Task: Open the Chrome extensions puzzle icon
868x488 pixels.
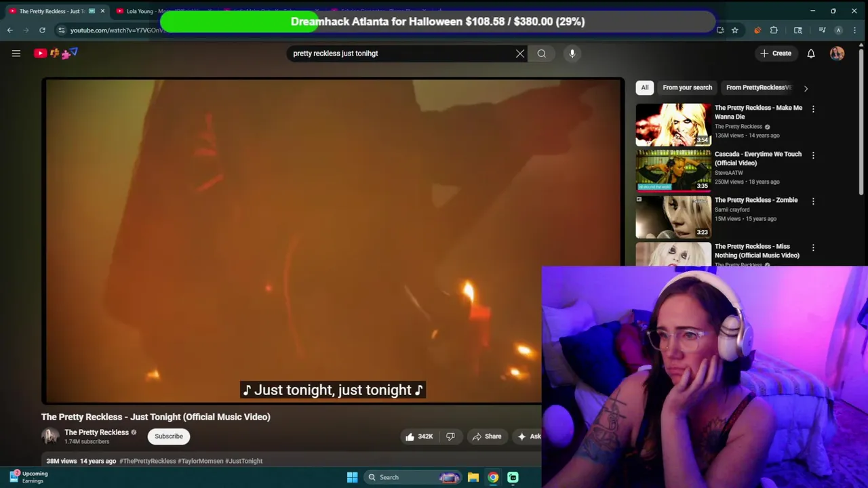Action: [774, 30]
